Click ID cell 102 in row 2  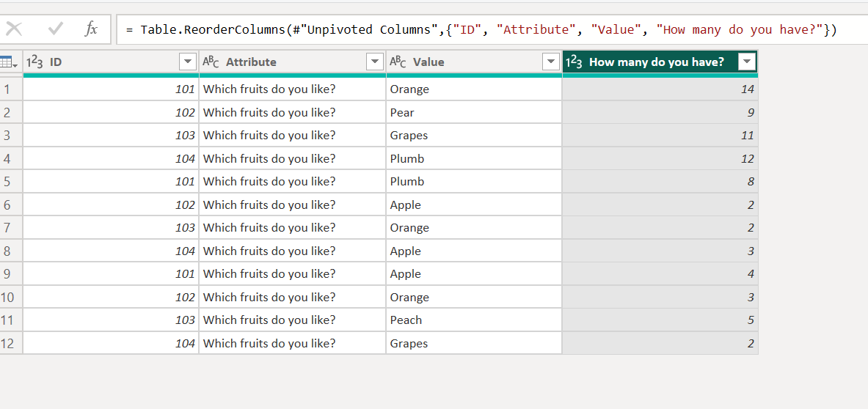pyautogui.click(x=111, y=112)
